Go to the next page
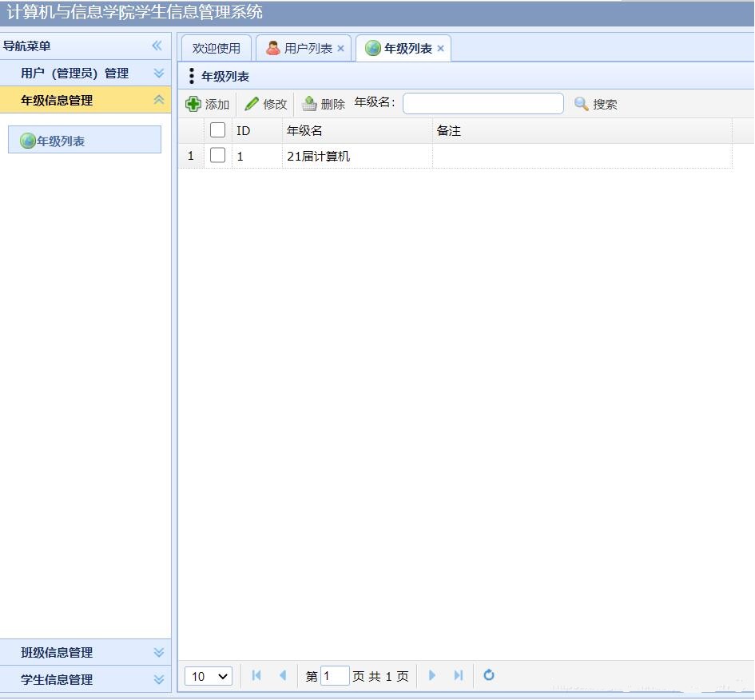 pyautogui.click(x=432, y=675)
